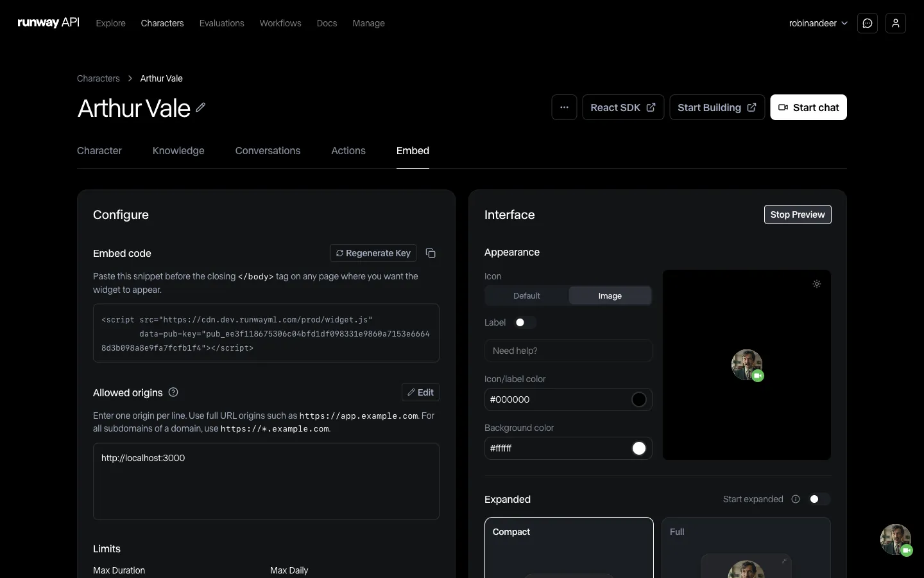Expand the robinandeer account dropdown
The image size is (924, 578).
click(x=818, y=23)
